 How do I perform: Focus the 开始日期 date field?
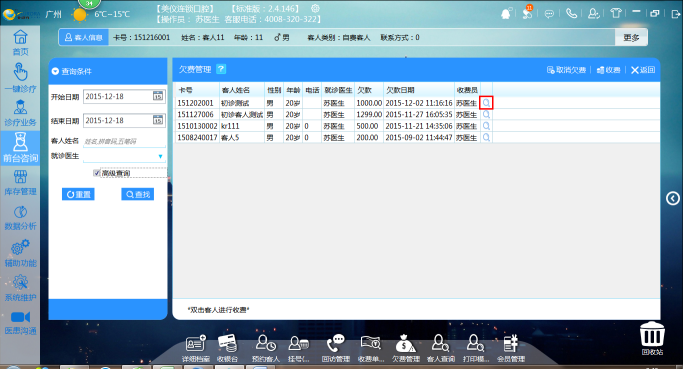tap(124, 96)
